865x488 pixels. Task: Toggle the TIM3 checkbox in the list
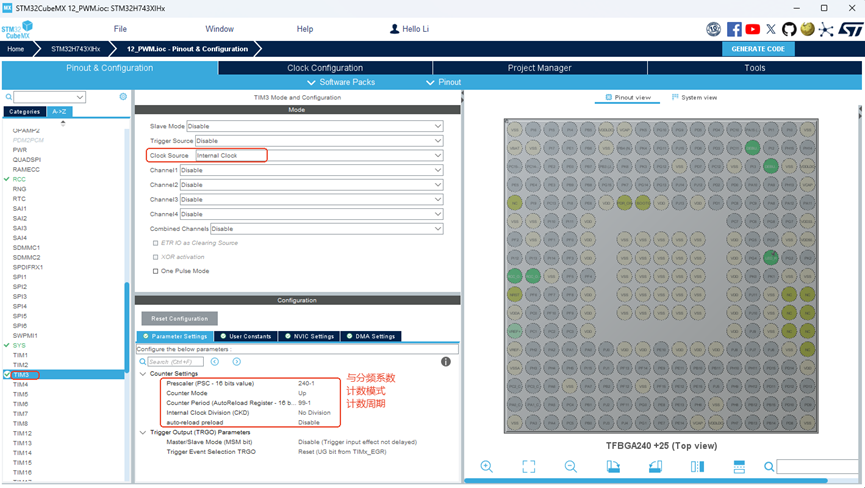(7, 374)
